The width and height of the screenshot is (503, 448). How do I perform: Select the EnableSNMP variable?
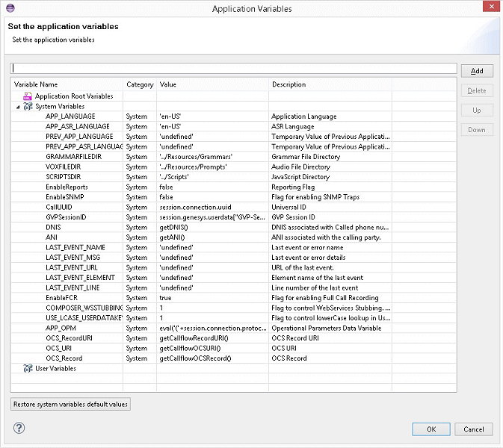[x=65, y=197]
